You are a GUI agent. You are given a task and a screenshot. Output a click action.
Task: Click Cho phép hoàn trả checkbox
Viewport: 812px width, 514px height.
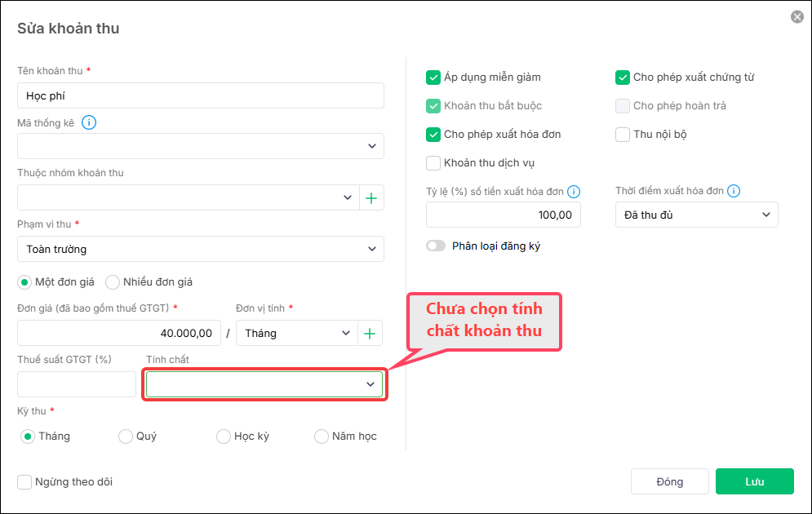[x=623, y=106]
